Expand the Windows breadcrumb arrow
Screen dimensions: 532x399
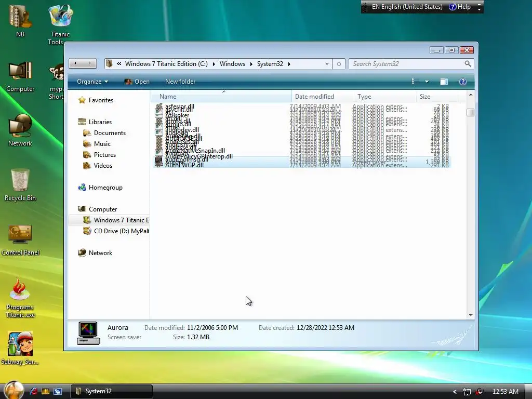tap(251, 64)
